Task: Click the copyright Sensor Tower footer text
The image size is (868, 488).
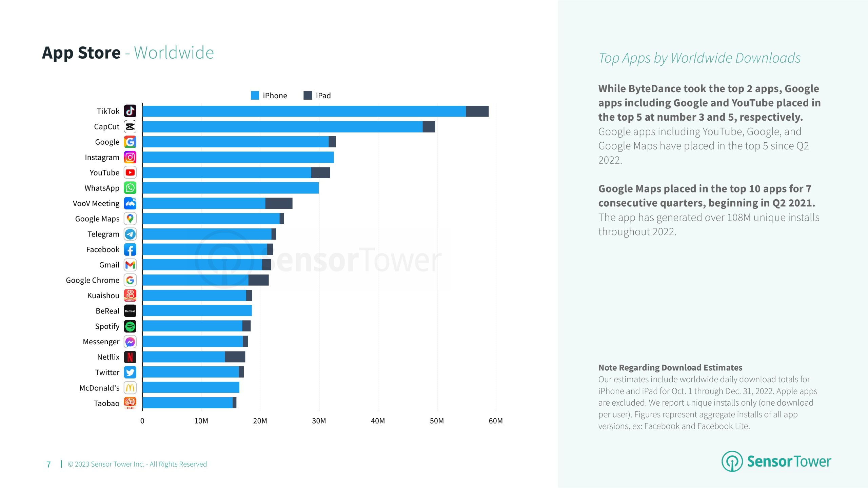Action: click(x=137, y=464)
